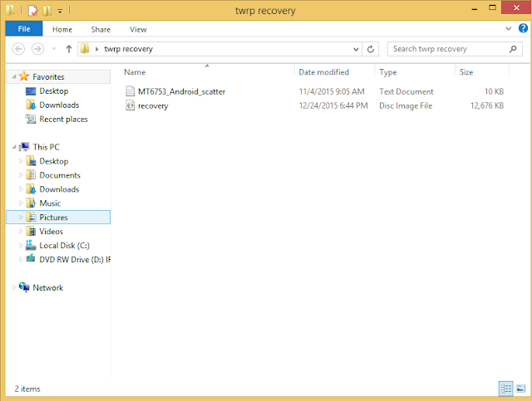Open Network in navigation pane
This screenshot has height=401, width=532.
[x=48, y=288]
